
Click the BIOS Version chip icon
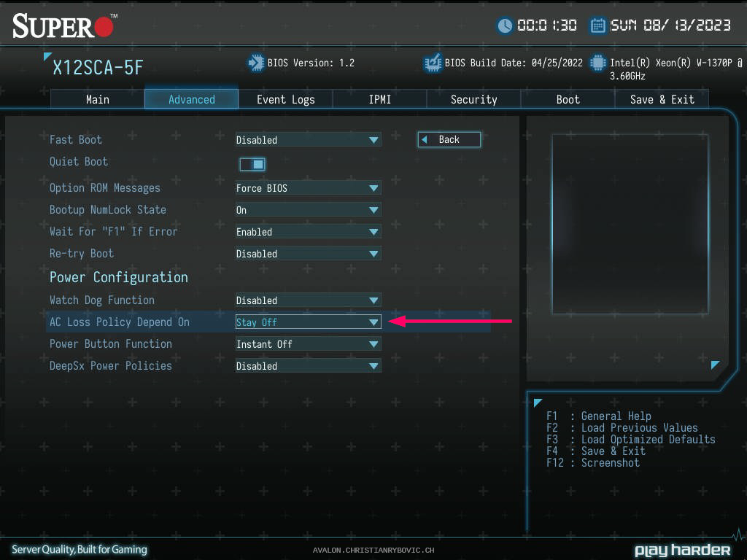click(x=255, y=63)
